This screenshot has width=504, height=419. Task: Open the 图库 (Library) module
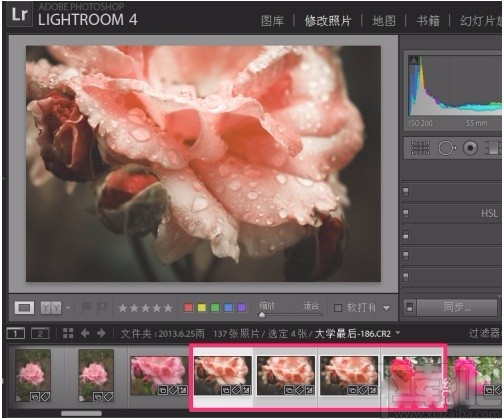272,21
